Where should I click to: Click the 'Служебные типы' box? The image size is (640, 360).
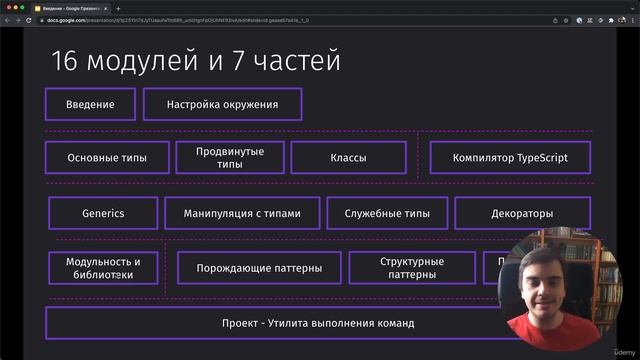click(x=387, y=213)
